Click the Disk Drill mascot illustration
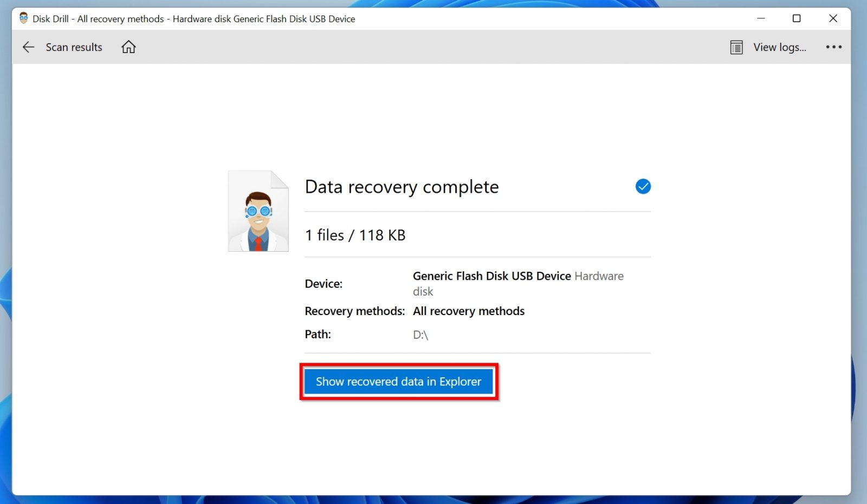The height and width of the screenshot is (504, 867). click(x=258, y=211)
